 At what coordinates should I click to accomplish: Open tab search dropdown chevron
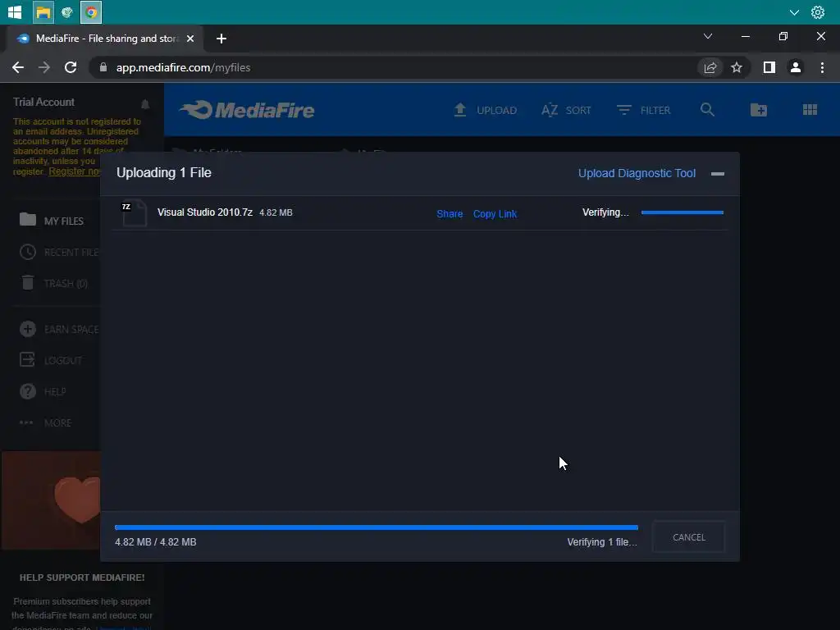tap(708, 36)
